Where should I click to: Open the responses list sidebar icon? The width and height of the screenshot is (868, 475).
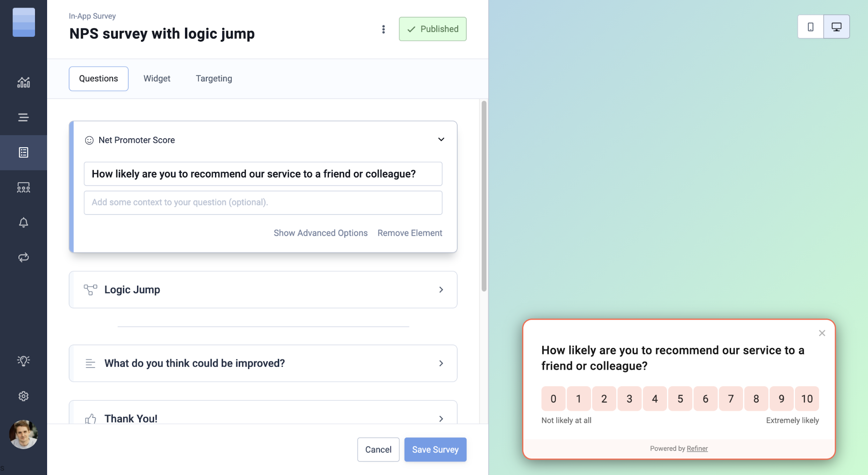23,152
